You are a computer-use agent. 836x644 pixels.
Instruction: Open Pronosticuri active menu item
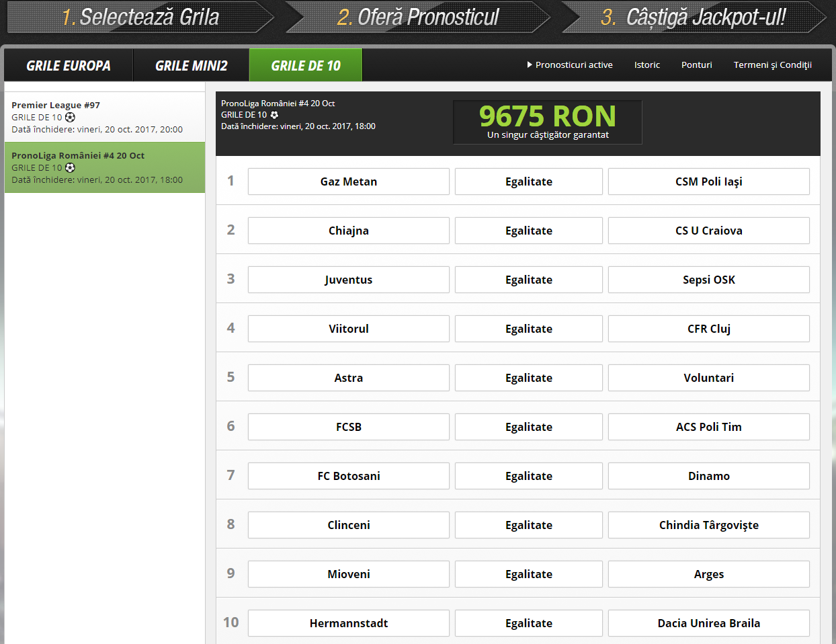pyautogui.click(x=574, y=65)
